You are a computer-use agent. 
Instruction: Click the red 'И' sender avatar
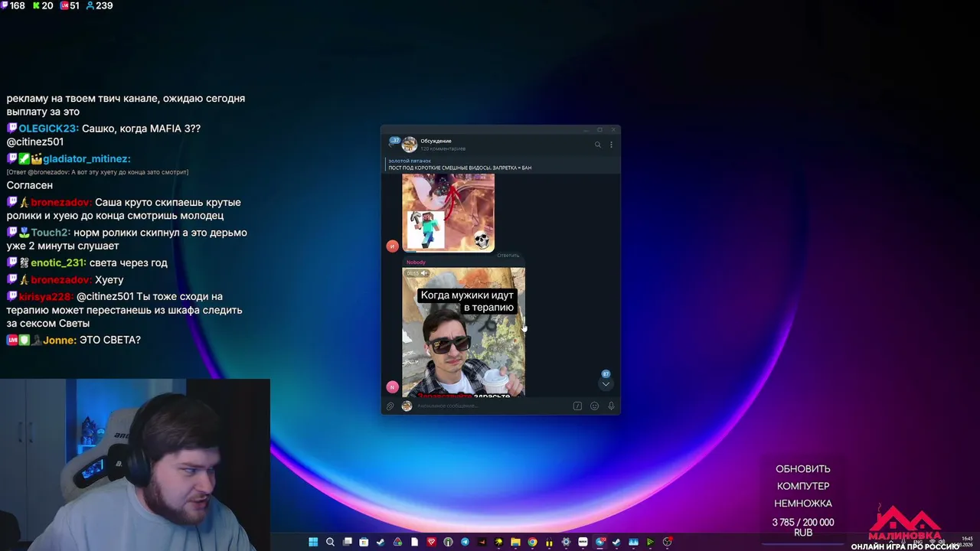click(393, 246)
